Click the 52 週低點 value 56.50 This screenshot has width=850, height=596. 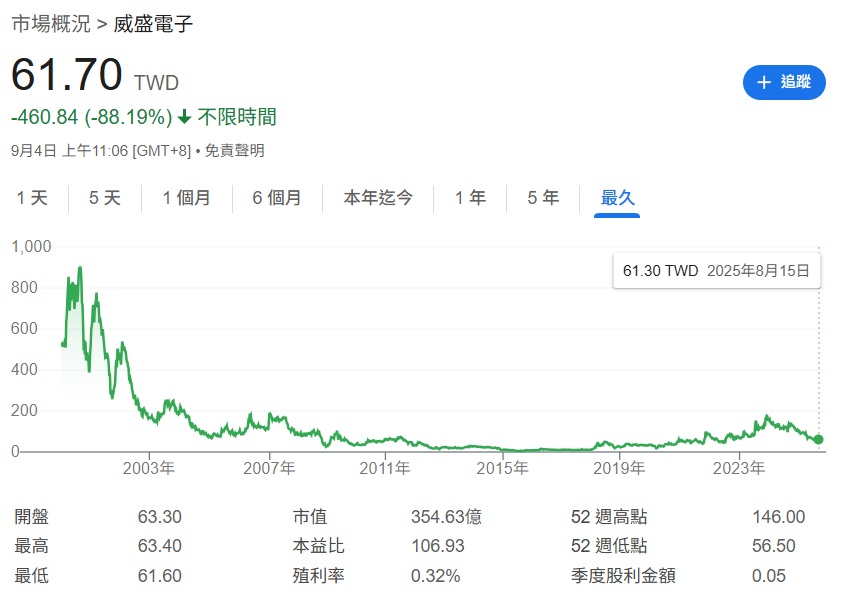tap(774, 546)
